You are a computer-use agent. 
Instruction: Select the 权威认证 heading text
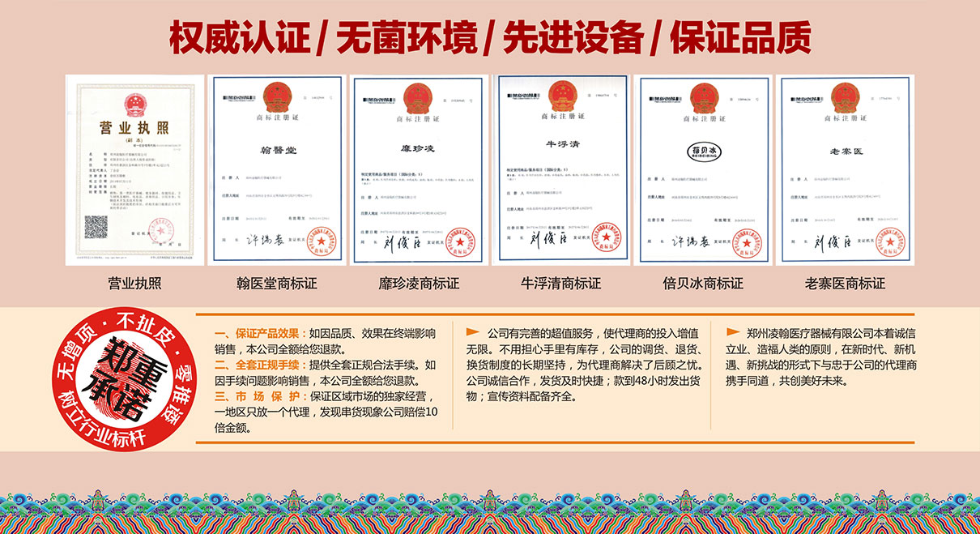(239, 38)
